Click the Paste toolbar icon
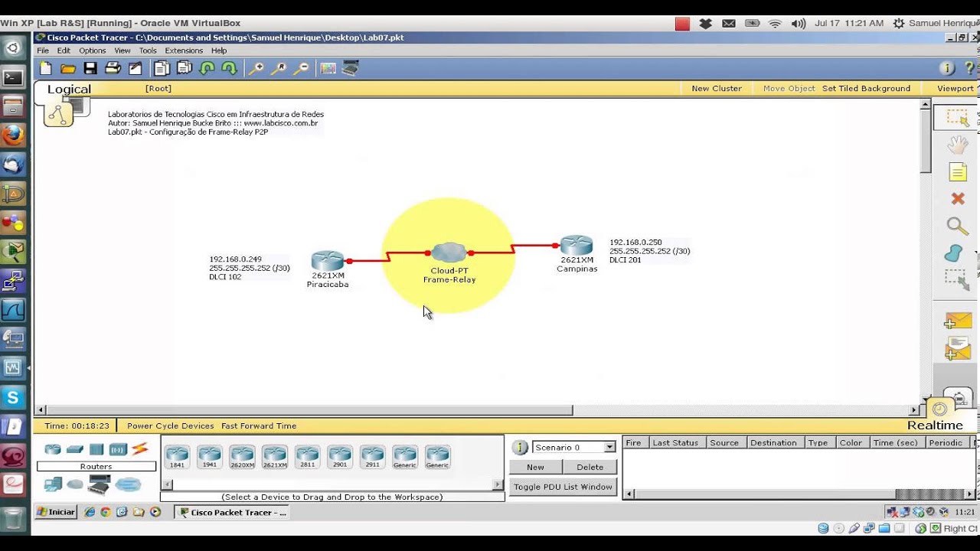 (184, 68)
